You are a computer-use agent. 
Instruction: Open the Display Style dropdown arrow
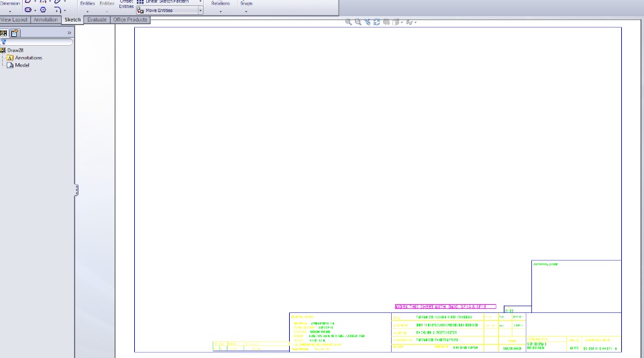[402, 23]
